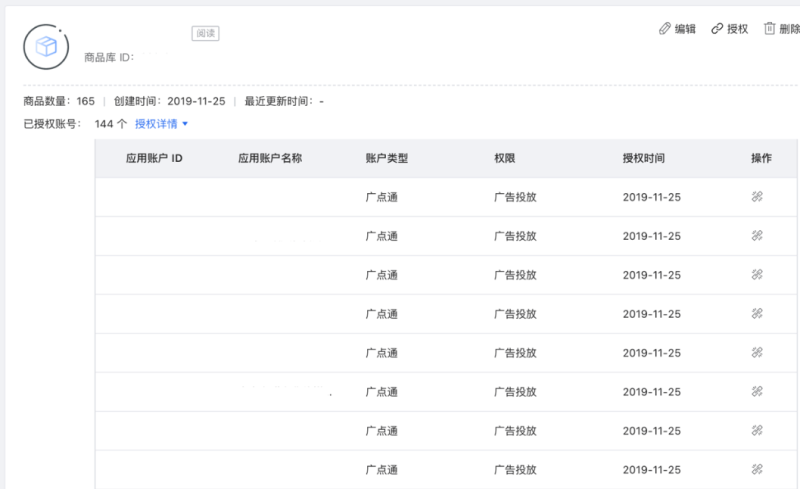Click the product library cube logo
Screen dimensions: 800x489
tap(46, 47)
